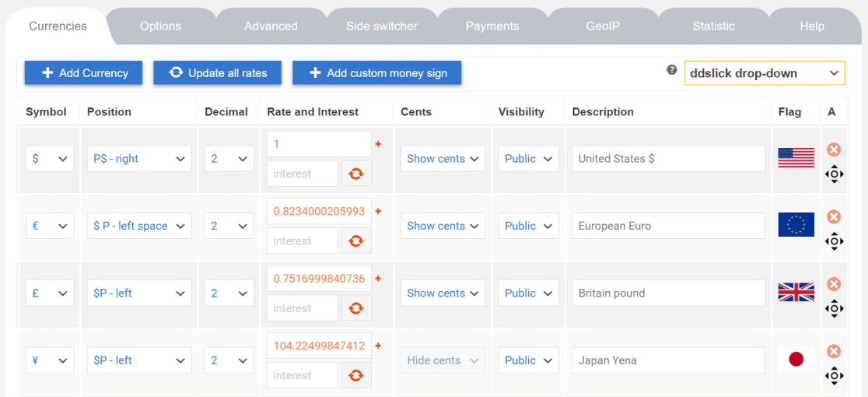
Task: Open the position dropdown showing P$ - right
Action: click(139, 158)
